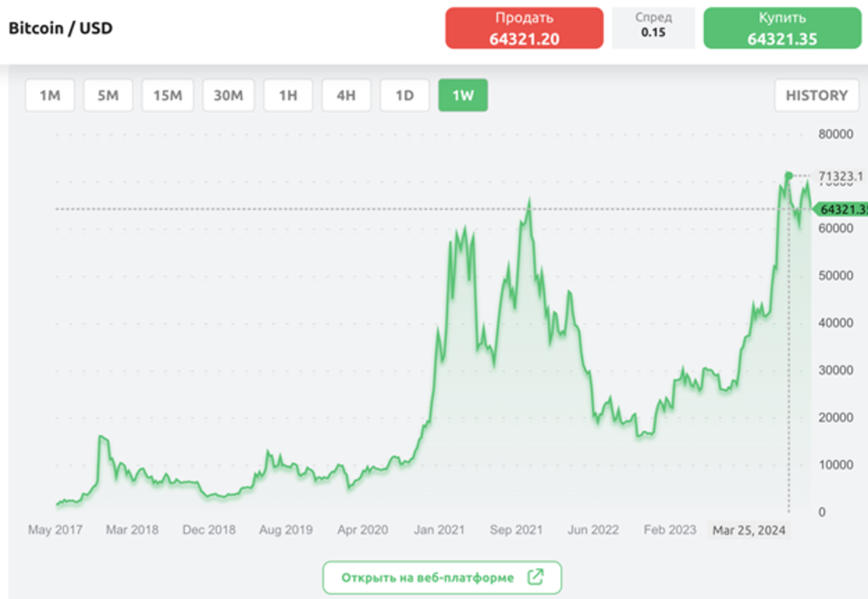Click the active 1W timeframe button
868x599 pixels.
(463, 96)
